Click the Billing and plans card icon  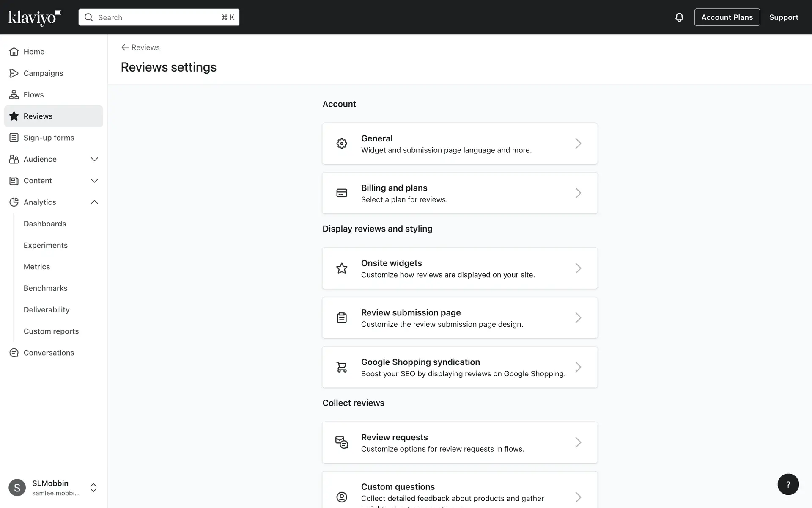pyautogui.click(x=342, y=193)
